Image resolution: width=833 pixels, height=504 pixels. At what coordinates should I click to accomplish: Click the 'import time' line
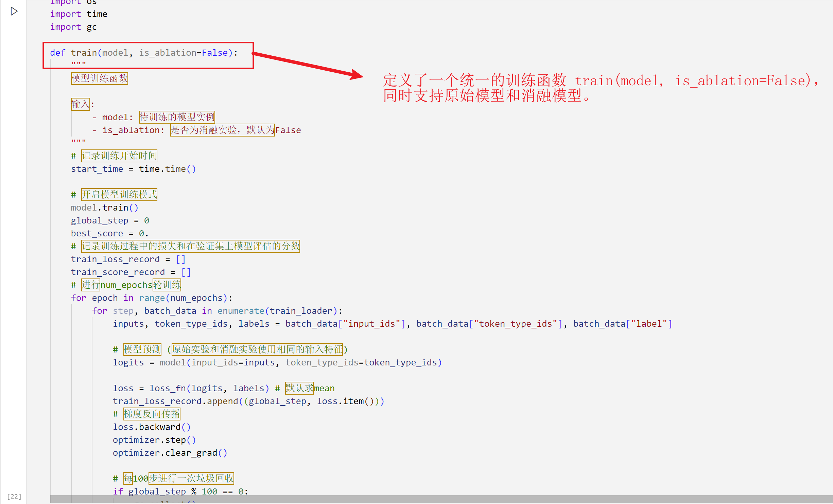[x=79, y=14]
